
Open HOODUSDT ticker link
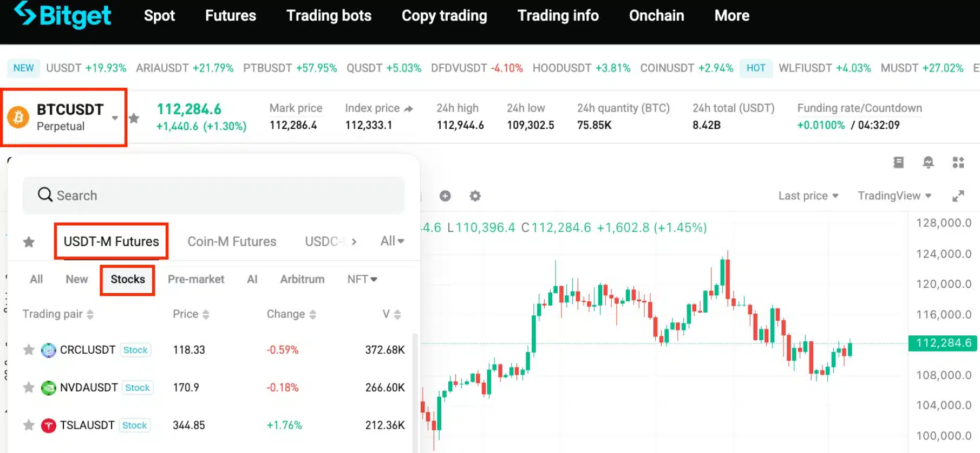(x=582, y=68)
